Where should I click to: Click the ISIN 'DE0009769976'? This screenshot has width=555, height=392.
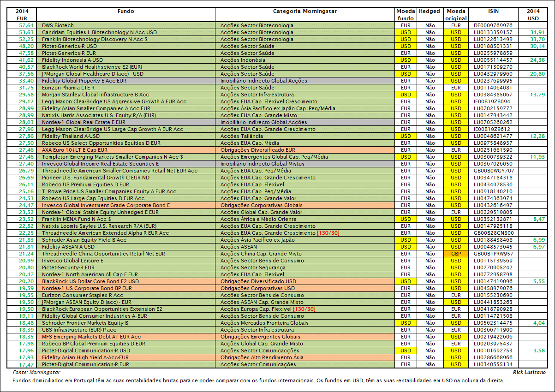(493, 25)
